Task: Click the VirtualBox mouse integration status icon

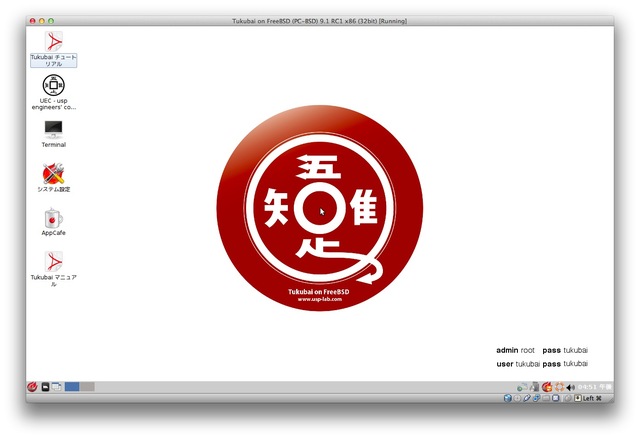Action: pyautogui.click(x=568, y=398)
